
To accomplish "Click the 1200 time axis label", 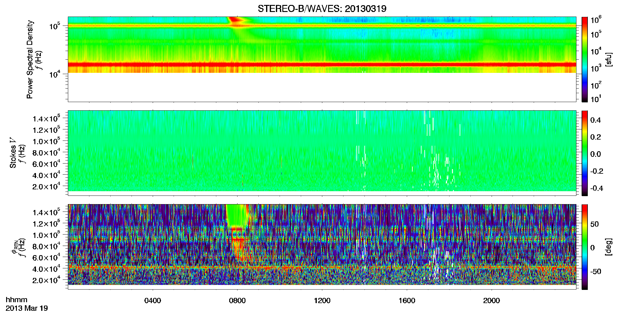I will (322, 301).
